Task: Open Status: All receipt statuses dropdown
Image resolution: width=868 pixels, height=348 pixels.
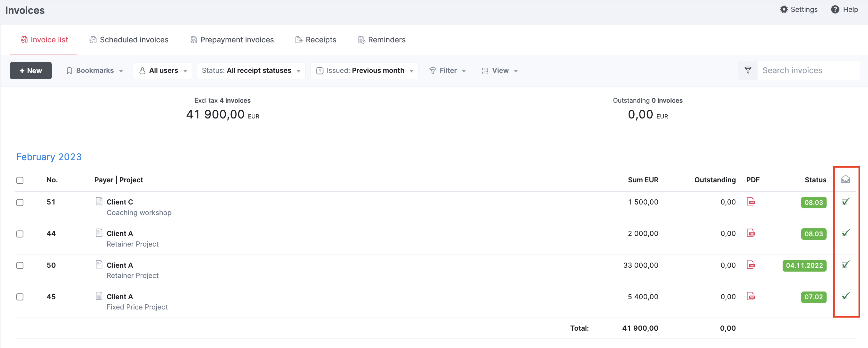Action: (x=251, y=71)
